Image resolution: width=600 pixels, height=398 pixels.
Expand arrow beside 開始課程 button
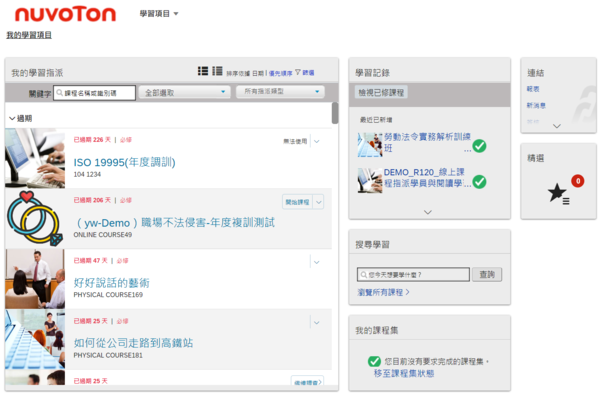pyautogui.click(x=318, y=202)
